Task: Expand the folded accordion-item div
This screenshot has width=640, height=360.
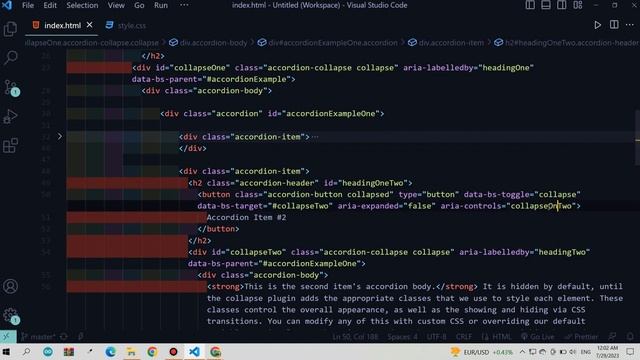Action: (x=60, y=136)
